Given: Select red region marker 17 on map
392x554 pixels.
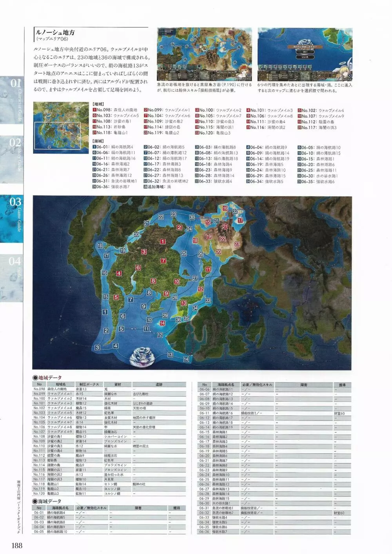Looking at the screenshot, I should click(240, 221).
